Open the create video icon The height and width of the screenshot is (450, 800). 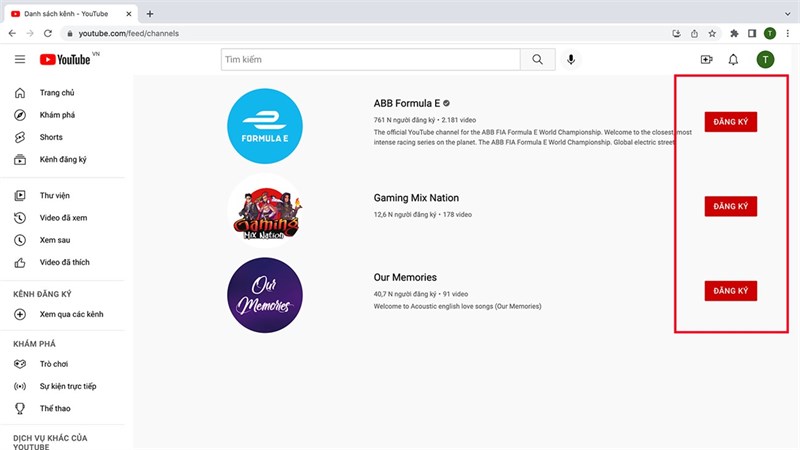pos(706,60)
